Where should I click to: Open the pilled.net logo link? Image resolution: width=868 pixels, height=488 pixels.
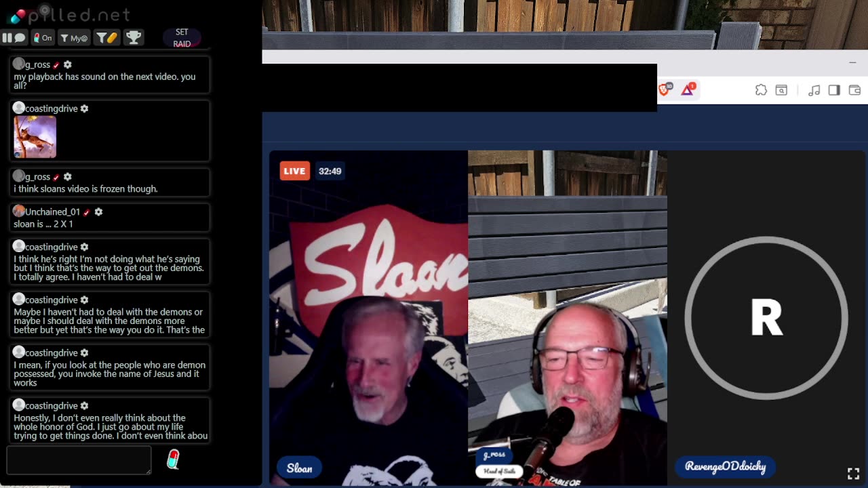click(70, 14)
